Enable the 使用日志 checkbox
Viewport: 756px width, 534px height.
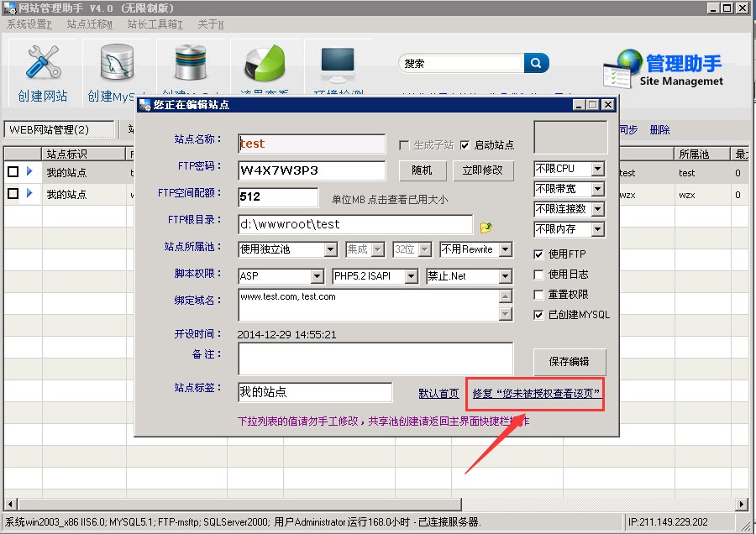[x=539, y=275]
